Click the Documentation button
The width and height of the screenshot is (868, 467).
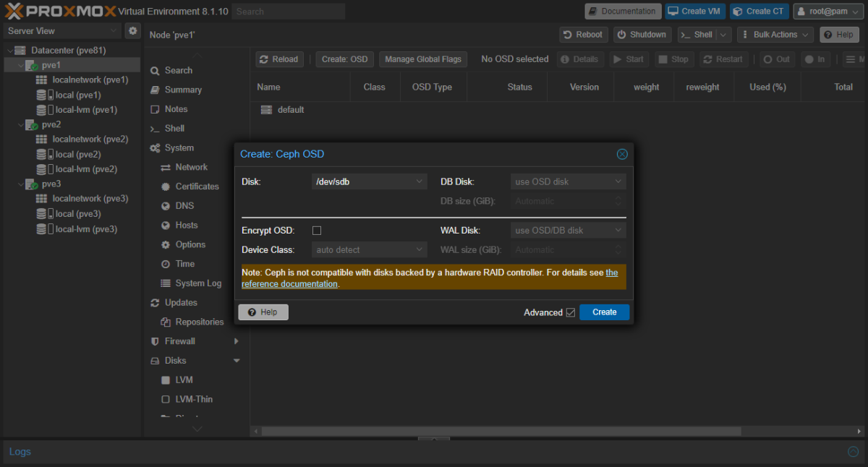[x=623, y=11]
